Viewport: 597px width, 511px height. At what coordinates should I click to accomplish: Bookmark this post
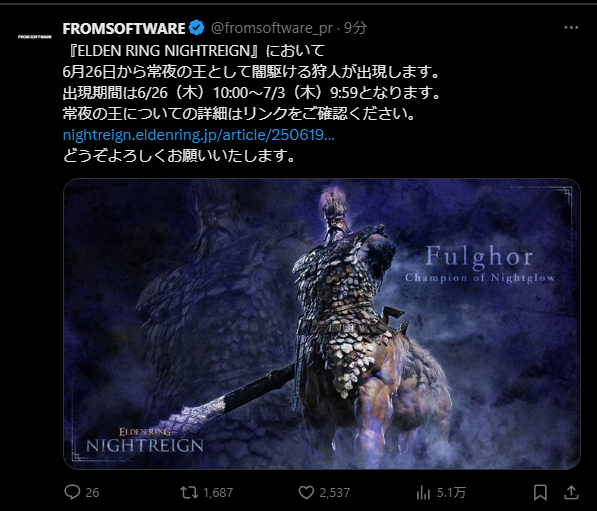click(540, 492)
